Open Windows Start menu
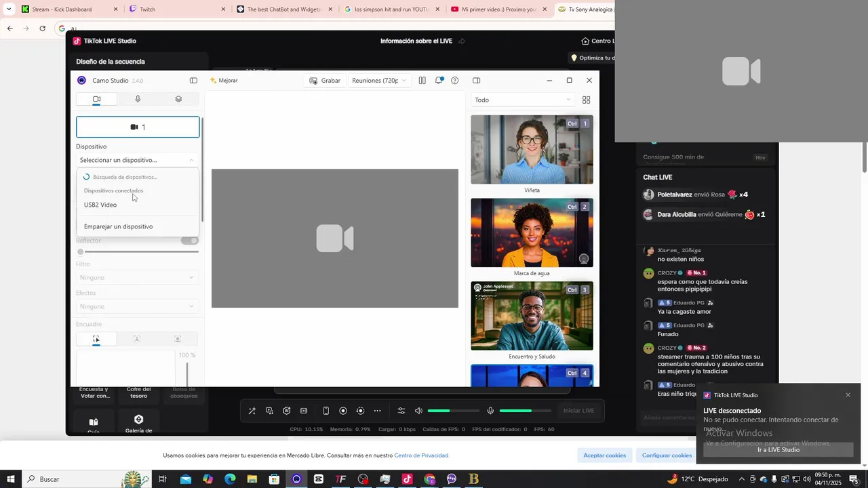This screenshot has height=488, width=868. 11,479
